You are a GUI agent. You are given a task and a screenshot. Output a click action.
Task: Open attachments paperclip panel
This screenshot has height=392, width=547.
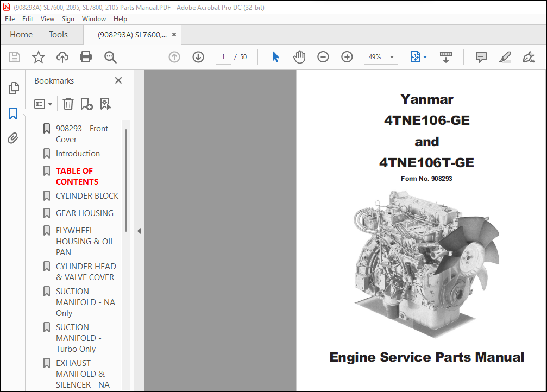13,138
